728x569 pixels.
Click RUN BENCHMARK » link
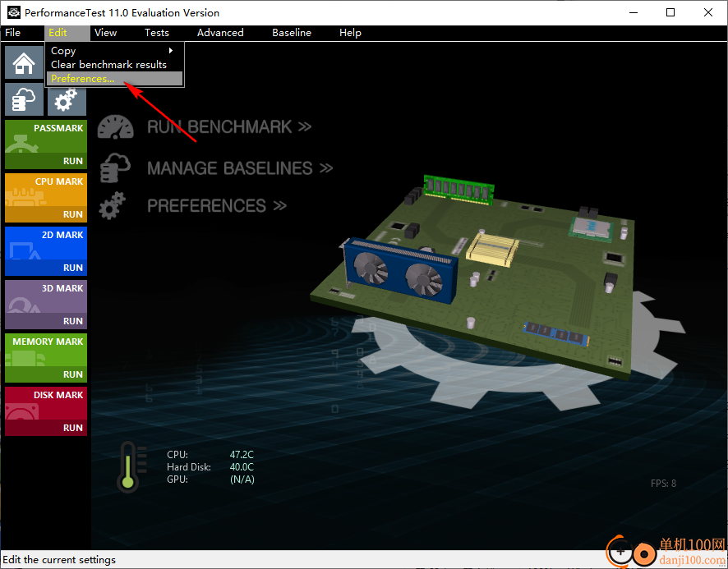click(229, 126)
